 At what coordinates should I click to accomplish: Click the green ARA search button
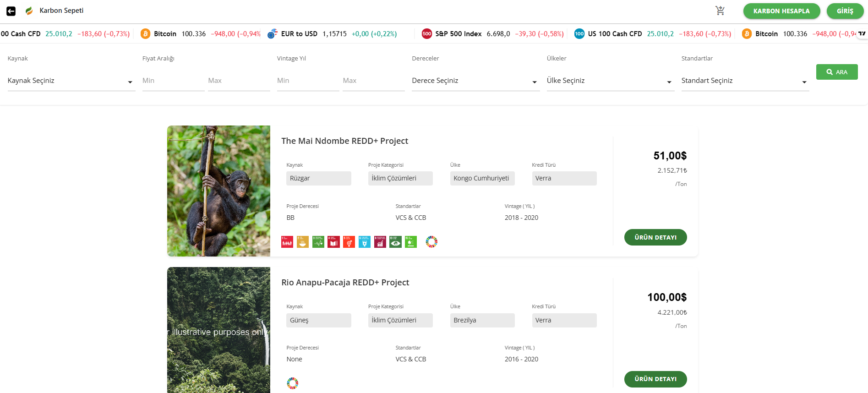pos(836,72)
